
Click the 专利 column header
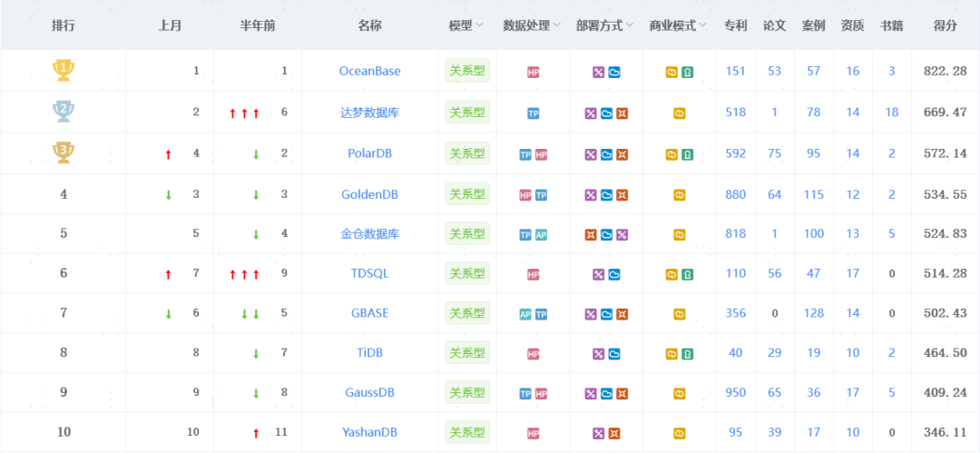pos(735,25)
